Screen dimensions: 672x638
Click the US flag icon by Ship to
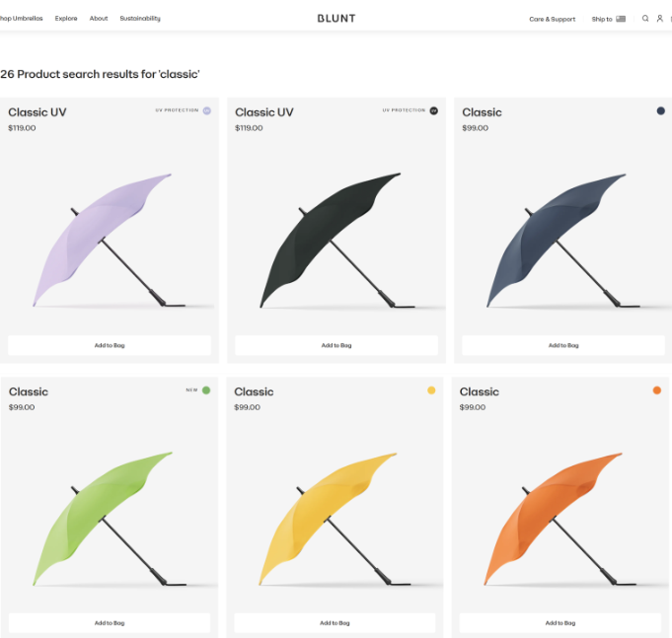pyautogui.click(x=621, y=19)
